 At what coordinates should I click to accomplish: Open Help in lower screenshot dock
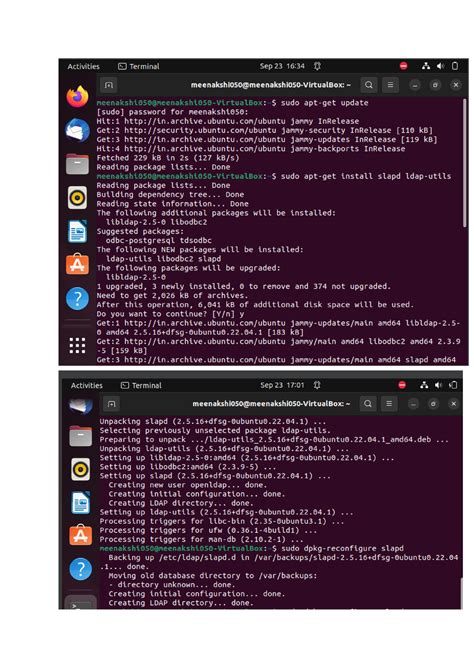81,569
